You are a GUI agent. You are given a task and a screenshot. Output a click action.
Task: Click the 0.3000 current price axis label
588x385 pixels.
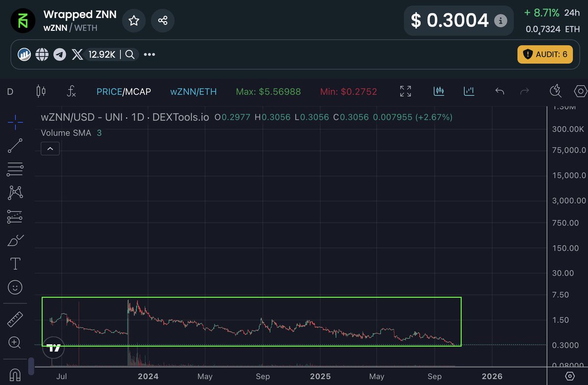[x=566, y=345]
